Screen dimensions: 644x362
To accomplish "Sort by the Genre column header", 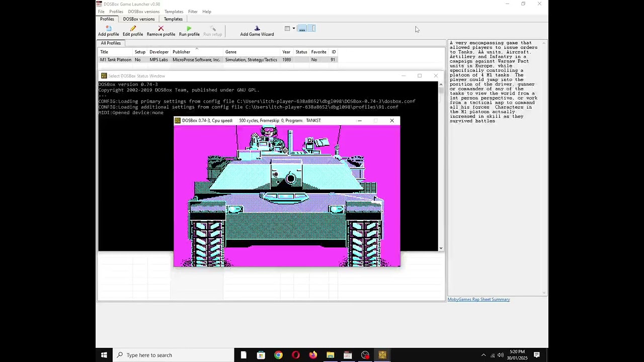I will tap(252, 52).
